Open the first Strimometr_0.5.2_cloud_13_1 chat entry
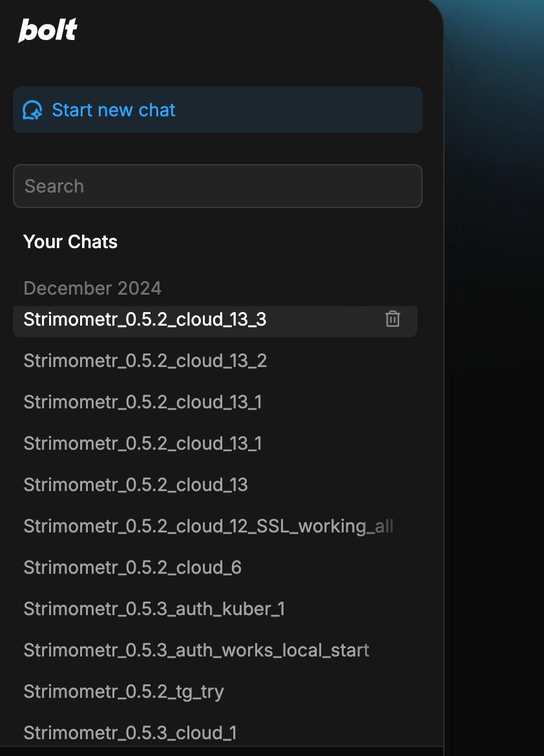Screen dimensions: 544x756 (142, 402)
